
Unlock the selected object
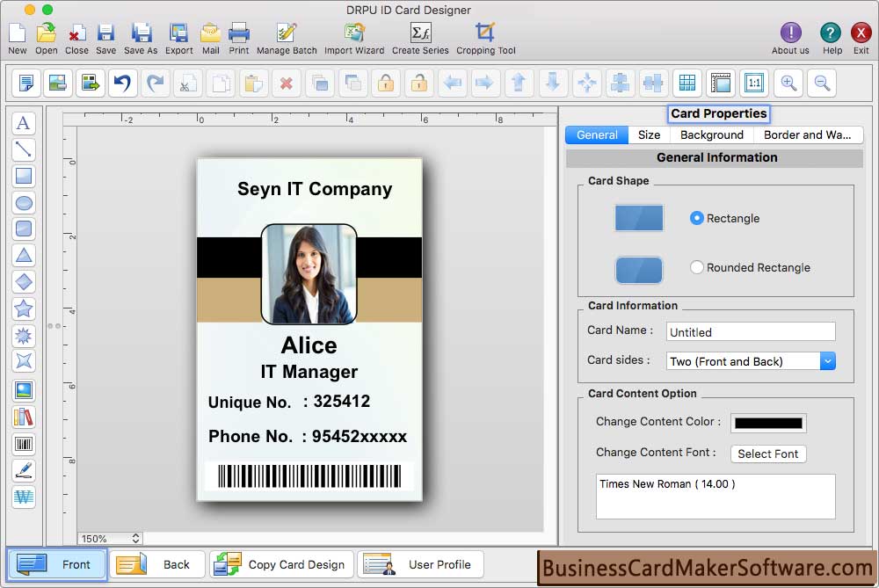click(418, 83)
